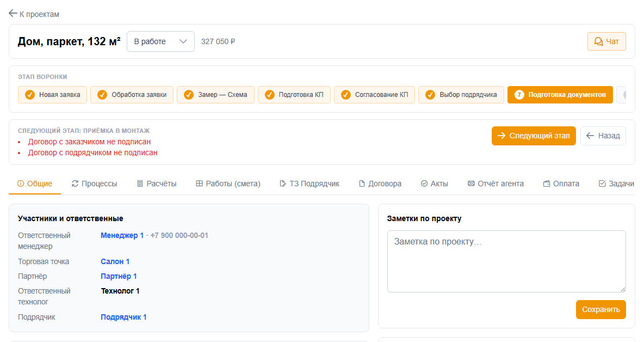
Task: Click the Технолог 1 value
Action: [x=120, y=291]
